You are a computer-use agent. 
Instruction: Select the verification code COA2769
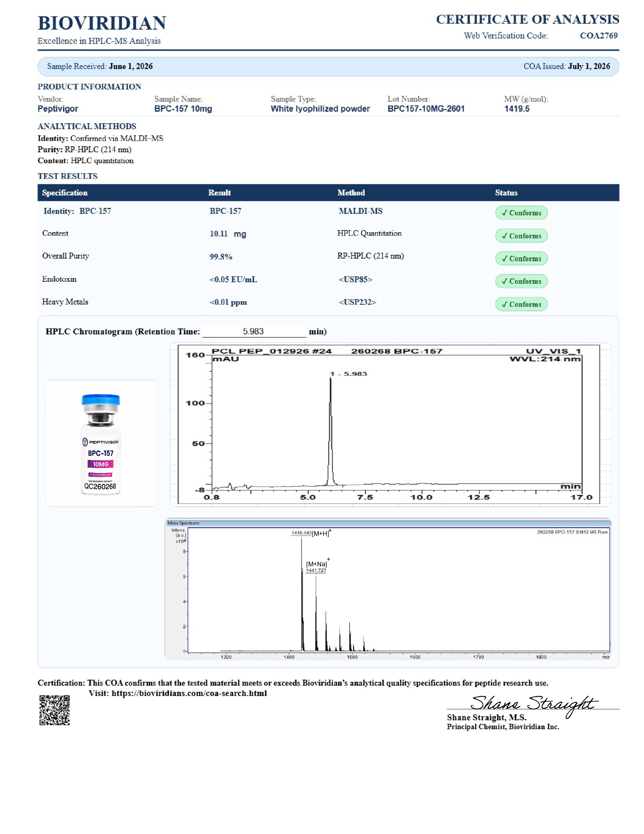599,36
